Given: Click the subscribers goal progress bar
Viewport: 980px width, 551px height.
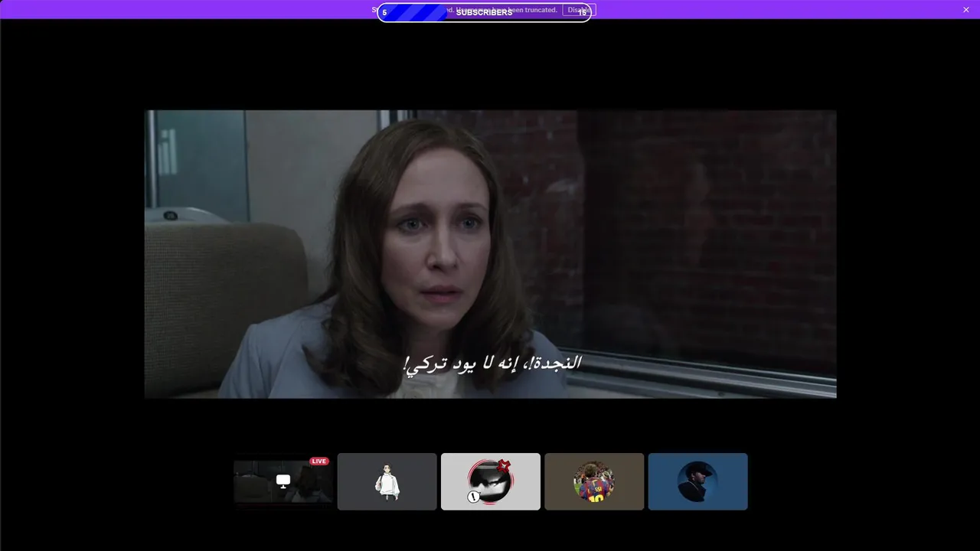Looking at the screenshot, I should point(484,13).
